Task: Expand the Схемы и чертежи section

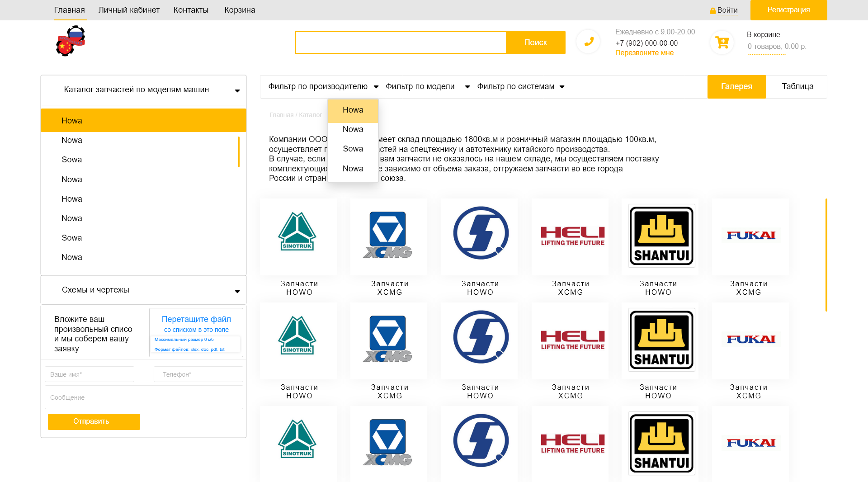Action: pyautogui.click(x=143, y=290)
